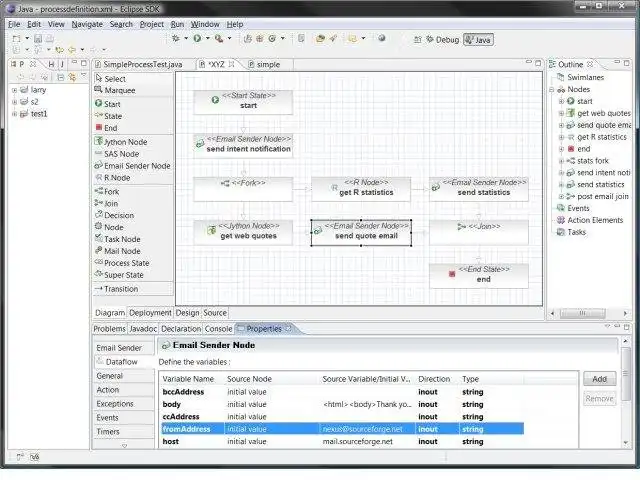Screen dimensions: 640x480
Task: Select the Decision palette tool
Action: click(x=114, y=215)
